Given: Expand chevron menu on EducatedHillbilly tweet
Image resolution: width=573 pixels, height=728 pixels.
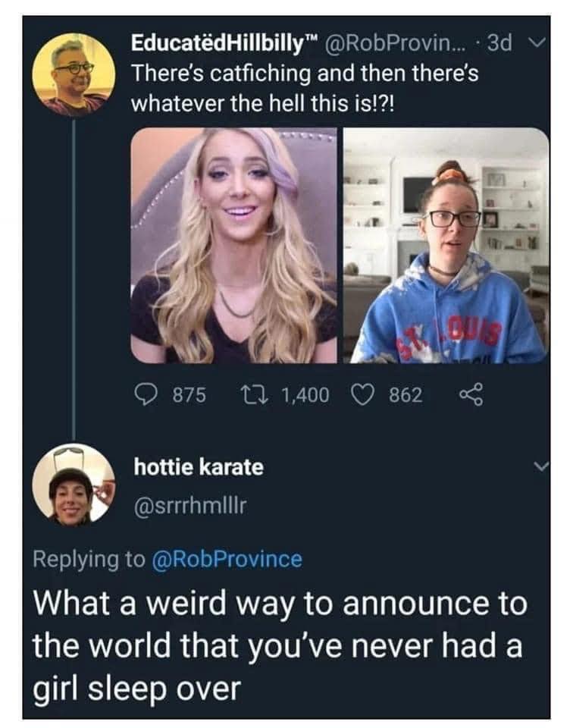Looking at the screenshot, I should 535,44.
